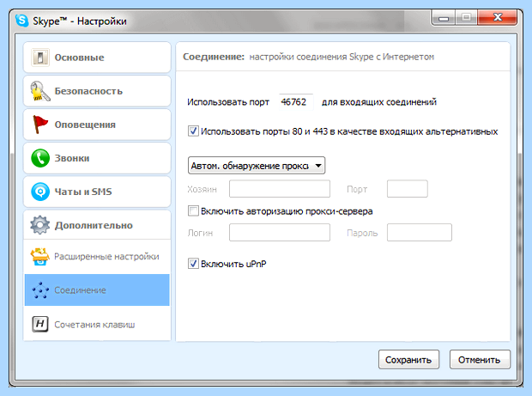Screen dimensions: 532x396
Task: Click the Хозяин proxy host field
Action: pyautogui.click(x=280, y=189)
